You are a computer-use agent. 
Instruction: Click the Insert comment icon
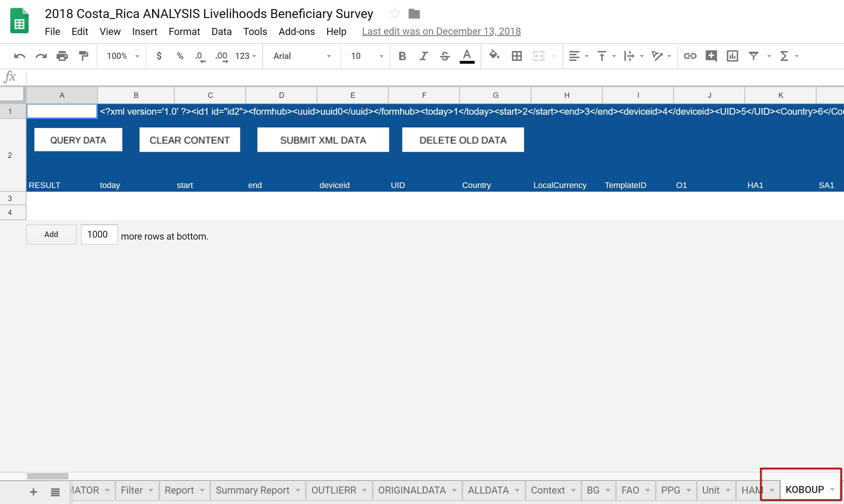click(x=711, y=56)
